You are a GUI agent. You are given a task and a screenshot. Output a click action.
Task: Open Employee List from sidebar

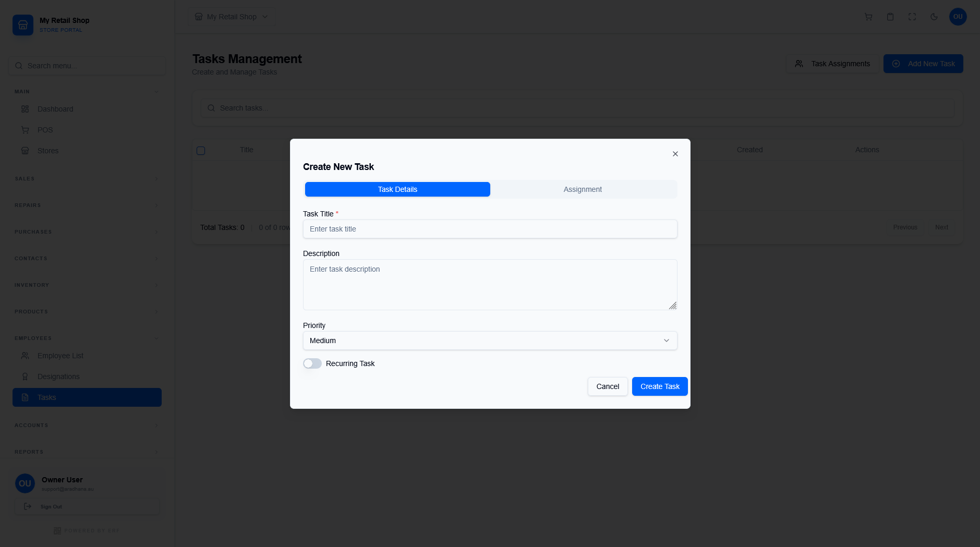point(61,356)
